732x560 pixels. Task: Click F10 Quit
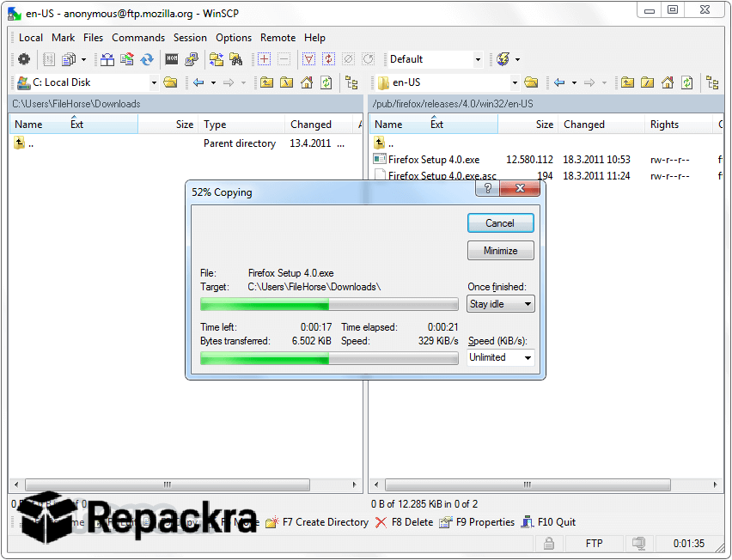tap(549, 522)
